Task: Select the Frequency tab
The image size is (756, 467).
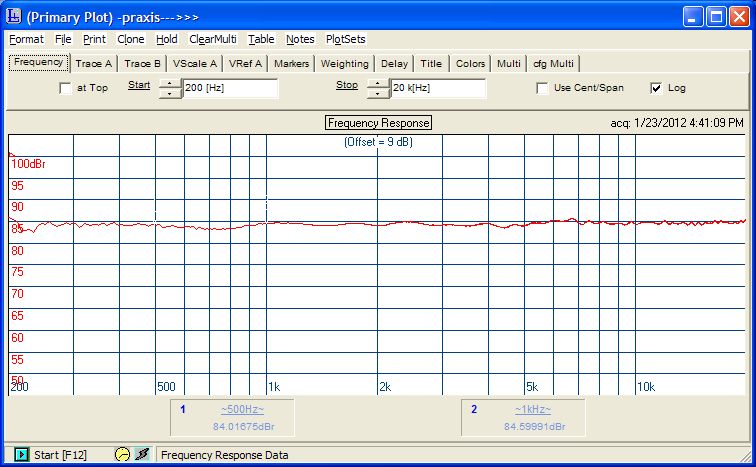Action: click(39, 62)
